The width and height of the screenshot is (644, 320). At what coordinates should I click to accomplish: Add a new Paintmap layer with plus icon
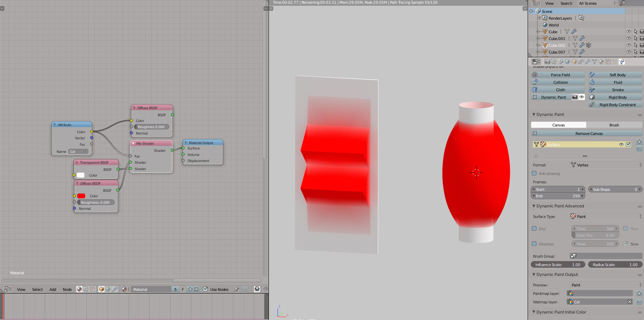tap(639, 293)
